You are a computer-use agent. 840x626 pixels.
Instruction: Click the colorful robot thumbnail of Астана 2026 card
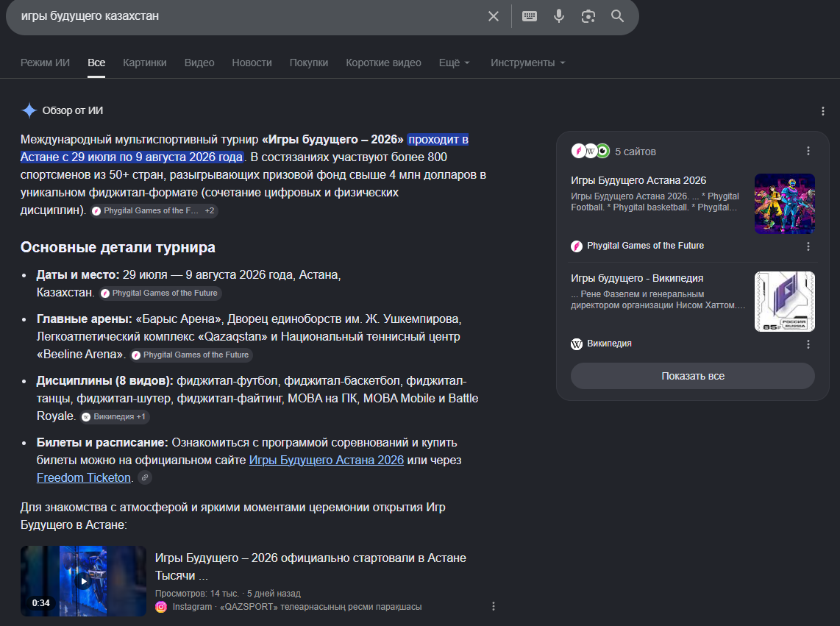(785, 204)
